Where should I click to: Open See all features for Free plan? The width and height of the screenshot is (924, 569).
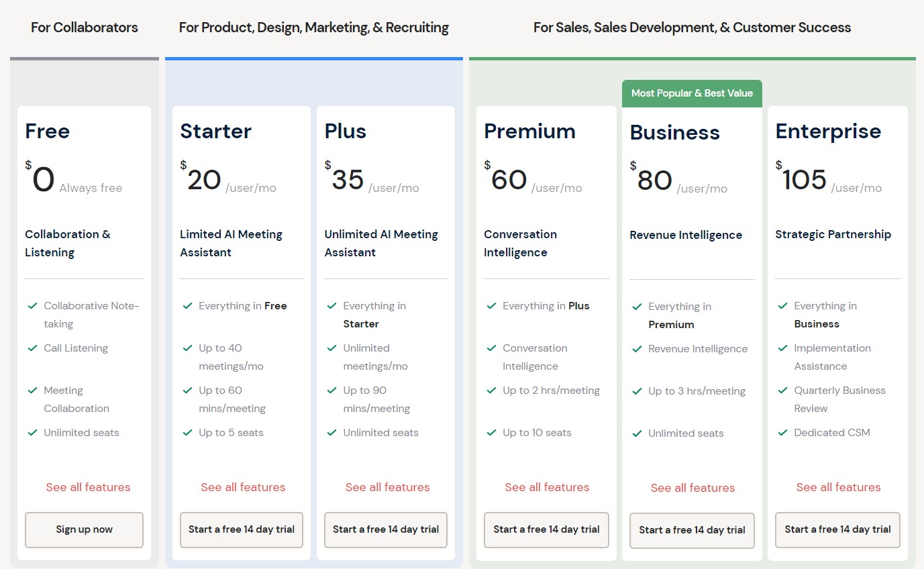[x=88, y=487]
